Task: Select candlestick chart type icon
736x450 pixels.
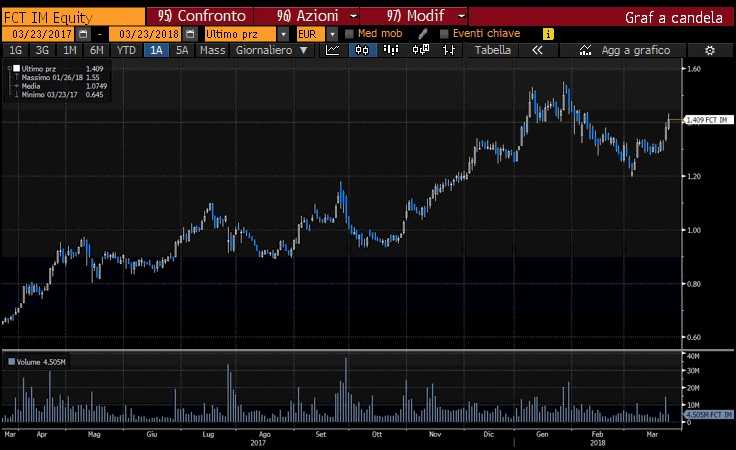Action: [362, 50]
